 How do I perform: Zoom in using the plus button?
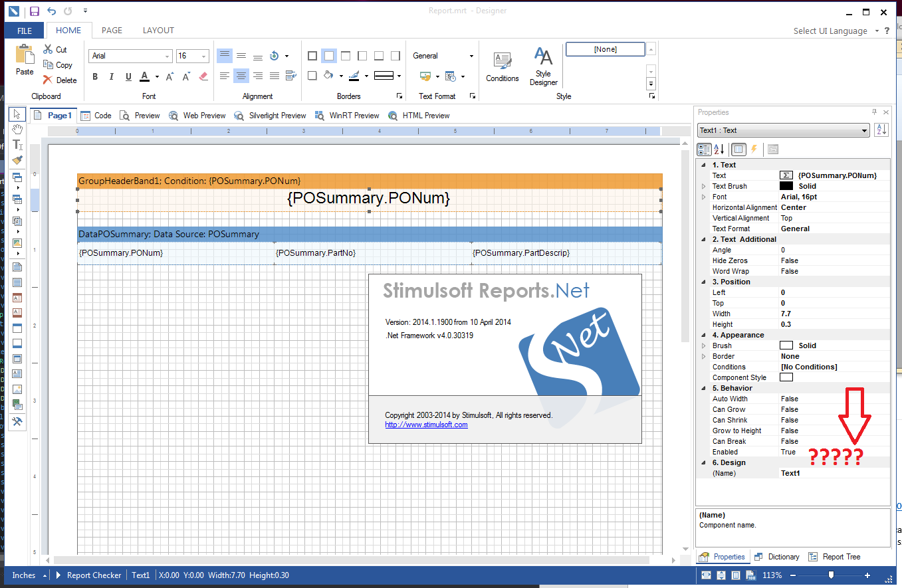pyautogui.click(x=867, y=575)
